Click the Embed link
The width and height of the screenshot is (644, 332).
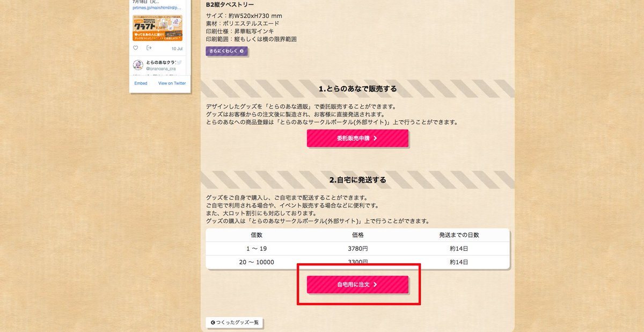(141, 83)
